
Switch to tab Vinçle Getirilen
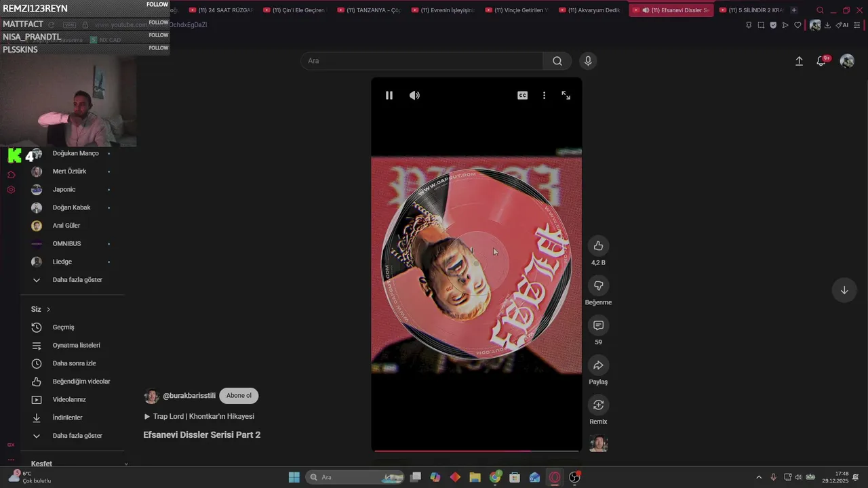point(517,10)
